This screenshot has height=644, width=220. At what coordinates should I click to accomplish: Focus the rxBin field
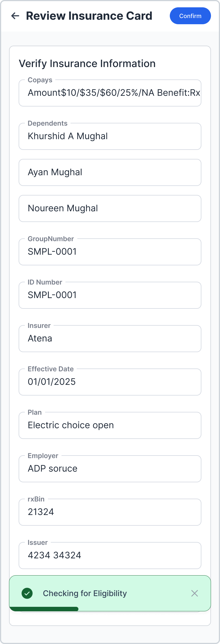coord(110,512)
